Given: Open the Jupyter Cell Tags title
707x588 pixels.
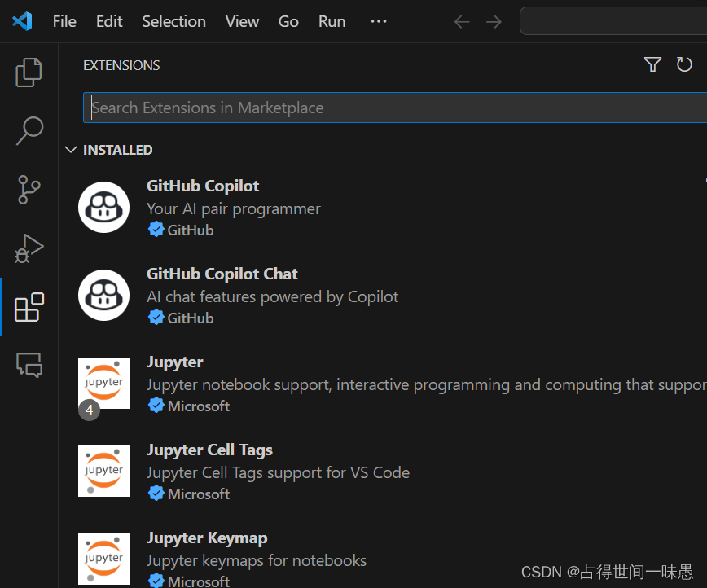Looking at the screenshot, I should coord(209,450).
